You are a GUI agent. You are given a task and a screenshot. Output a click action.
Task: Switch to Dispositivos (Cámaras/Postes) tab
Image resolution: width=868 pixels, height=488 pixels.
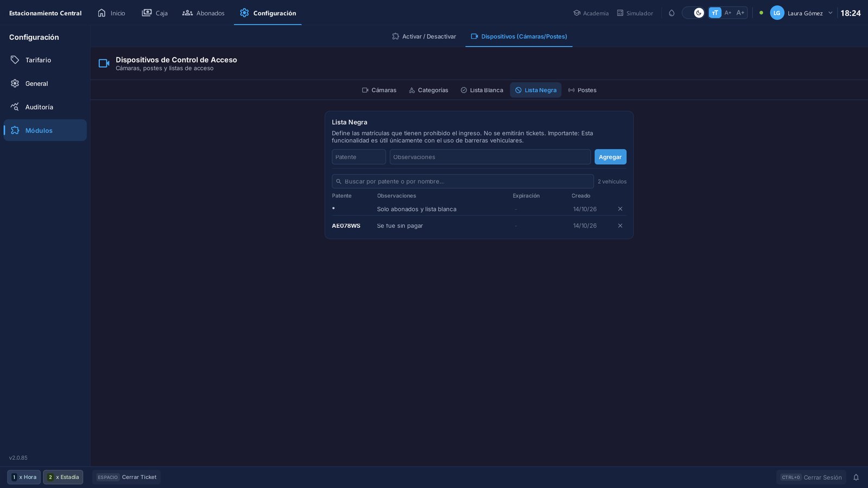[519, 36]
